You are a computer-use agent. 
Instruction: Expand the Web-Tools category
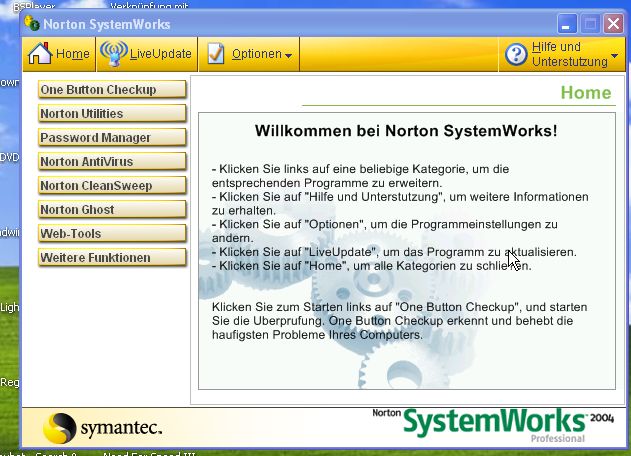pyautogui.click(x=112, y=233)
